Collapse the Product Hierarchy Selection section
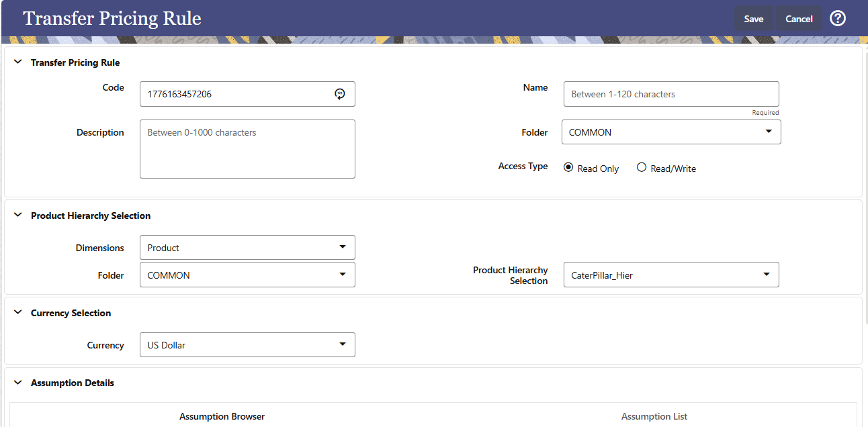This screenshot has width=868, height=427. (x=18, y=216)
